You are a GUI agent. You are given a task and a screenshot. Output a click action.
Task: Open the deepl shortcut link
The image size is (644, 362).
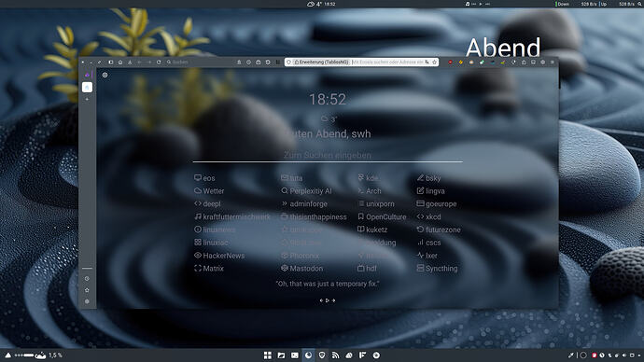click(207, 203)
